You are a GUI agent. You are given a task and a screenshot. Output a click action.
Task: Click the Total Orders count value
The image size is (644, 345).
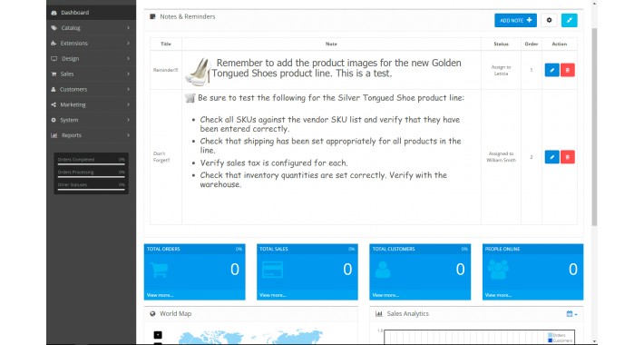click(x=235, y=270)
